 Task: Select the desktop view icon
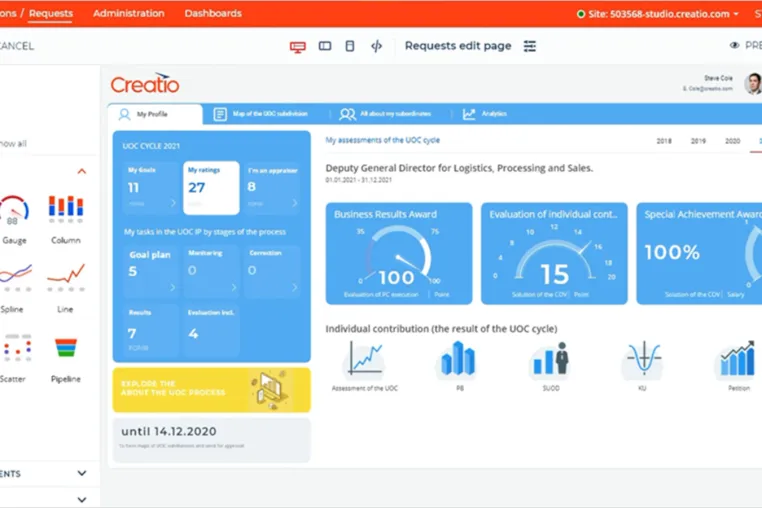tap(297, 46)
